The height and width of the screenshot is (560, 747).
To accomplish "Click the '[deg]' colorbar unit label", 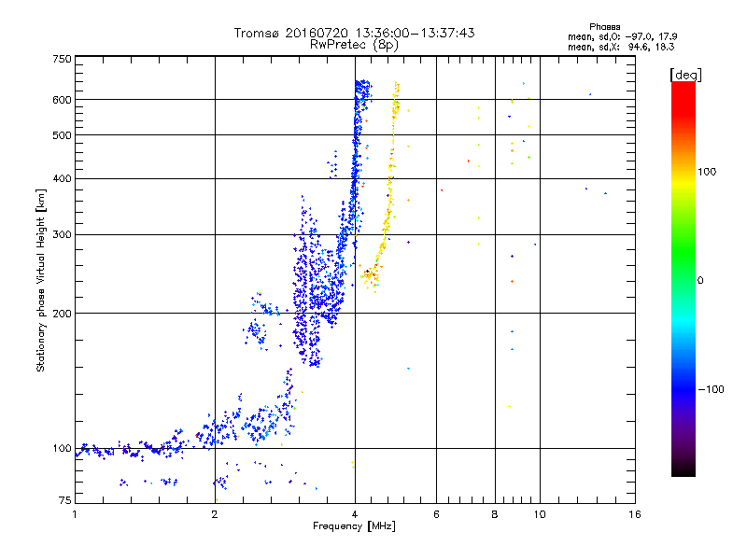I will pos(685,75).
